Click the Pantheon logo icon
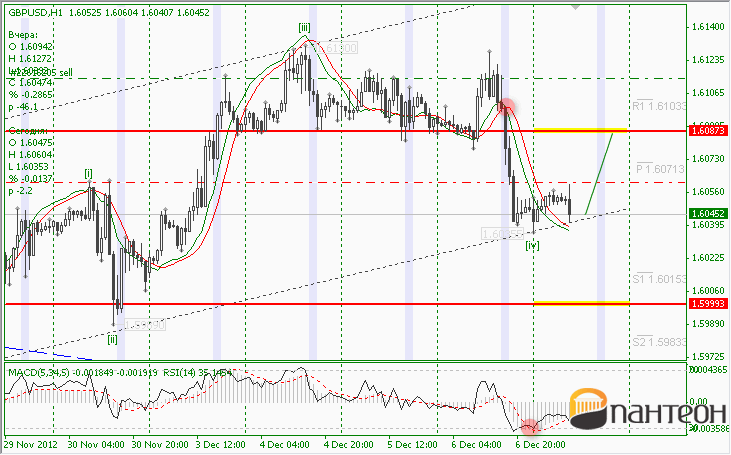 (x=588, y=409)
